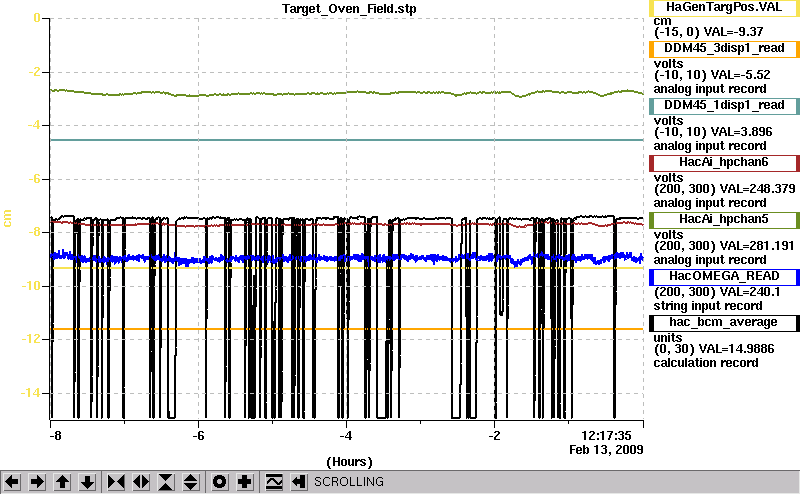The image size is (800, 494).
Task: Click the -4 tick label on x-axis
Action: tap(346, 436)
